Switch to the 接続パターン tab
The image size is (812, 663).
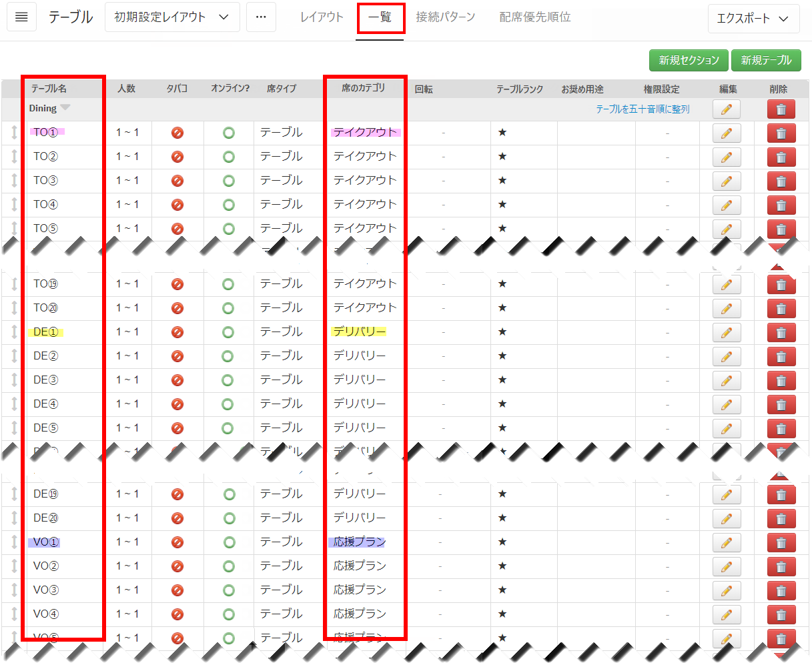[446, 17]
